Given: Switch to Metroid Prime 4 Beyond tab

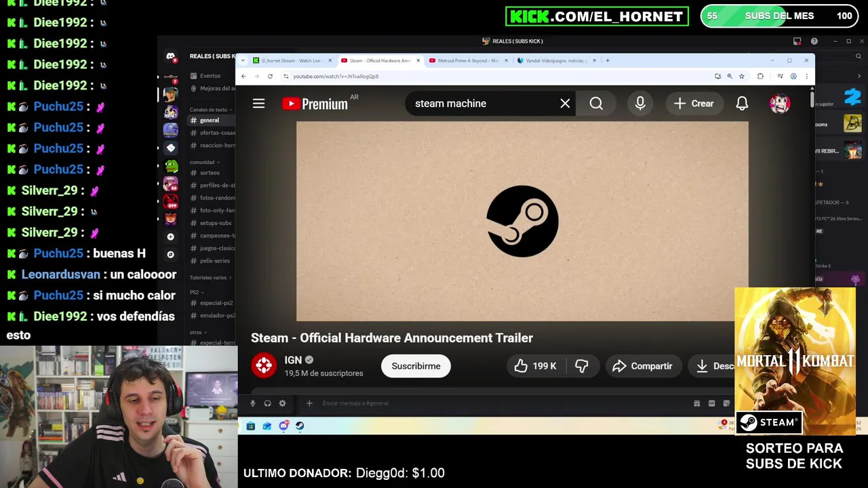Looking at the screenshot, I should tap(468, 60).
